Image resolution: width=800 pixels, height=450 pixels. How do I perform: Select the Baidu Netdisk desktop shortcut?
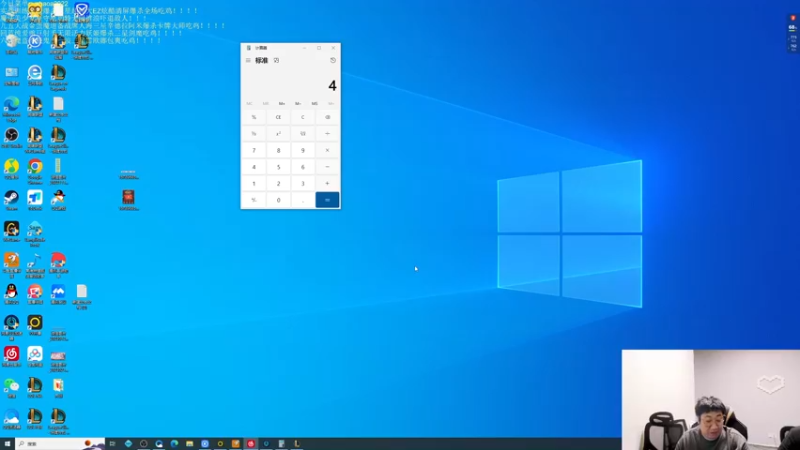(35, 357)
